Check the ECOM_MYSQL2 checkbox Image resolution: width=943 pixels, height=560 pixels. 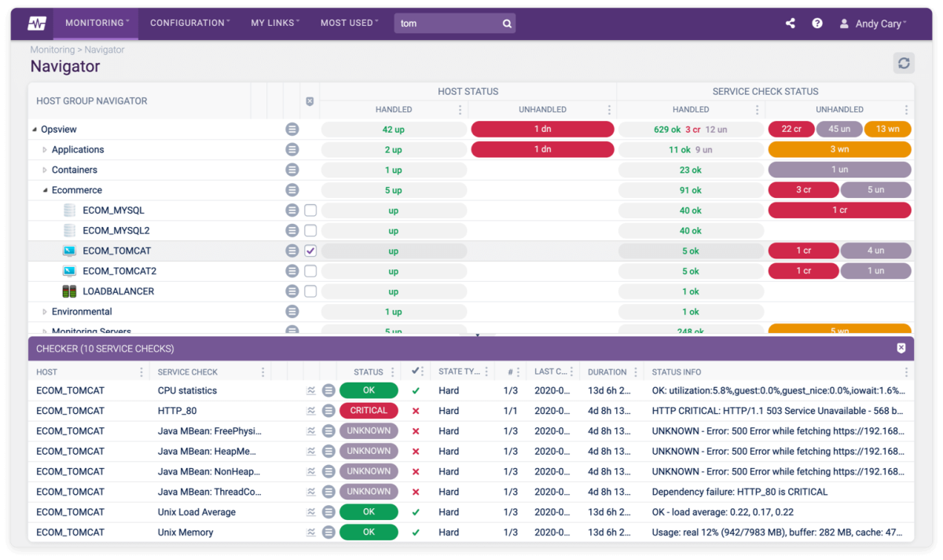click(310, 230)
